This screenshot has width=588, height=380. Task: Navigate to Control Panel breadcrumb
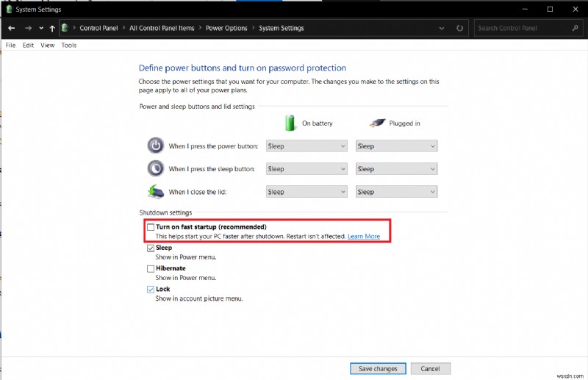point(98,28)
